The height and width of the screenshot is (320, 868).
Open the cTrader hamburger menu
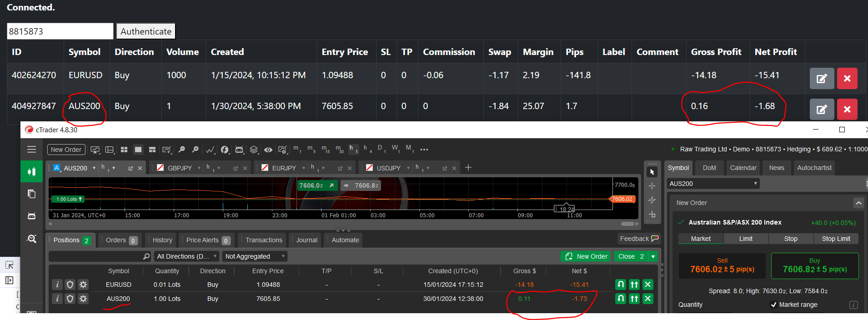pyautogui.click(x=31, y=149)
